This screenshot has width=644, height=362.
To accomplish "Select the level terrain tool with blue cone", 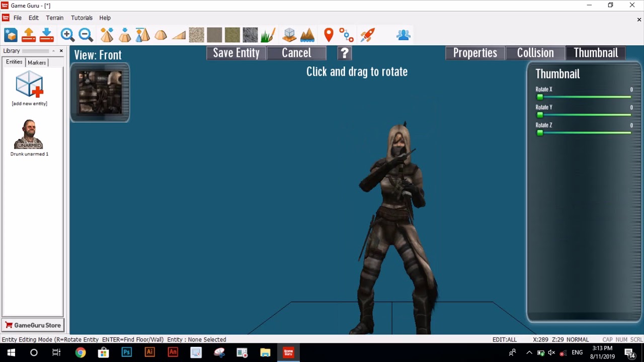I will point(142,35).
